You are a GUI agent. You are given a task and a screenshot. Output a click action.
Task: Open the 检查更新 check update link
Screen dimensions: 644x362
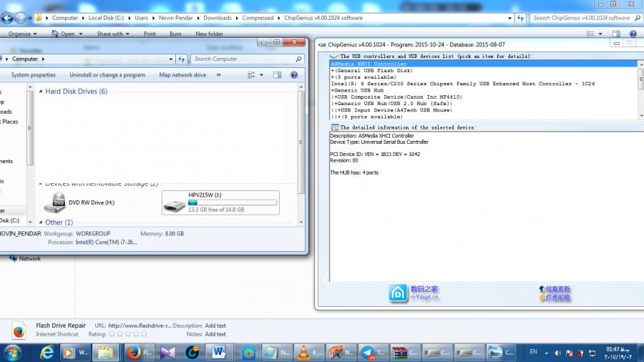[557, 289]
